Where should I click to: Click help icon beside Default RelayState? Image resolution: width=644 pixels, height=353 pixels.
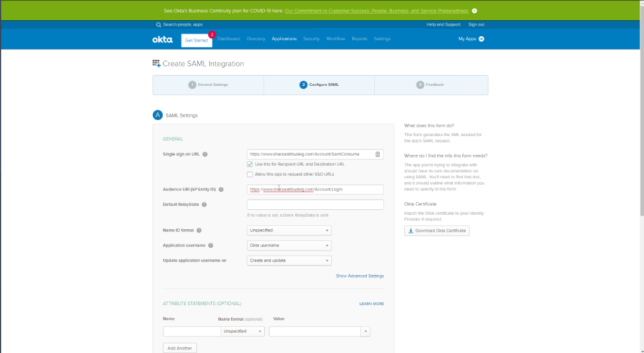point(205,205)
